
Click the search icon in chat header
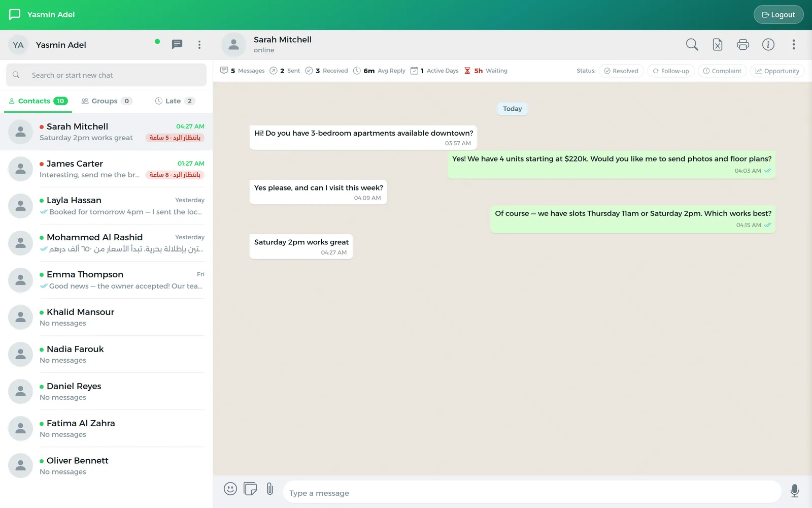click(692, 45)
